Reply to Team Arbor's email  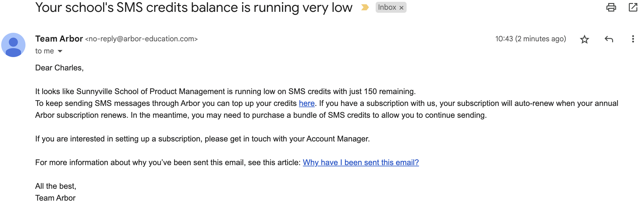coord(609,39)
